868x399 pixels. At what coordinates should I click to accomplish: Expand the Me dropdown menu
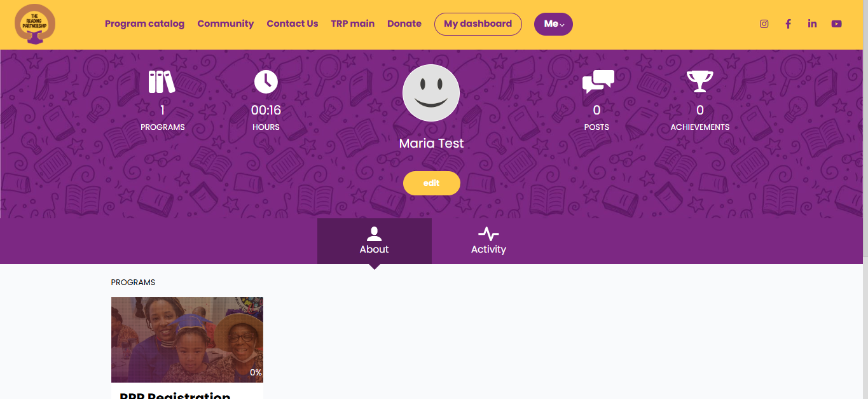(x=553, y=24)
